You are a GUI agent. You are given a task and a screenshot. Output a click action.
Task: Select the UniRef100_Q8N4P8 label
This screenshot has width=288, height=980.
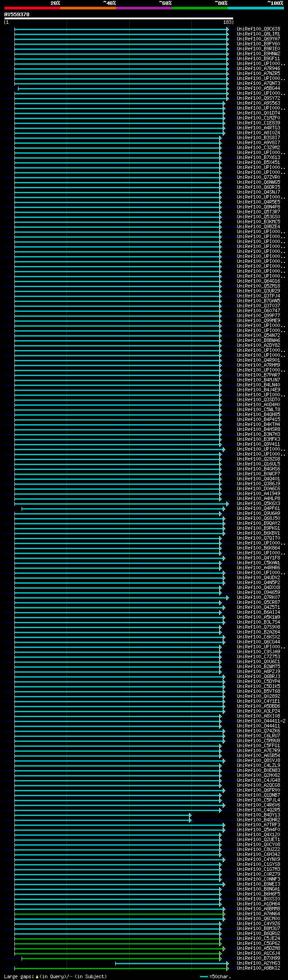coord(258,207)
